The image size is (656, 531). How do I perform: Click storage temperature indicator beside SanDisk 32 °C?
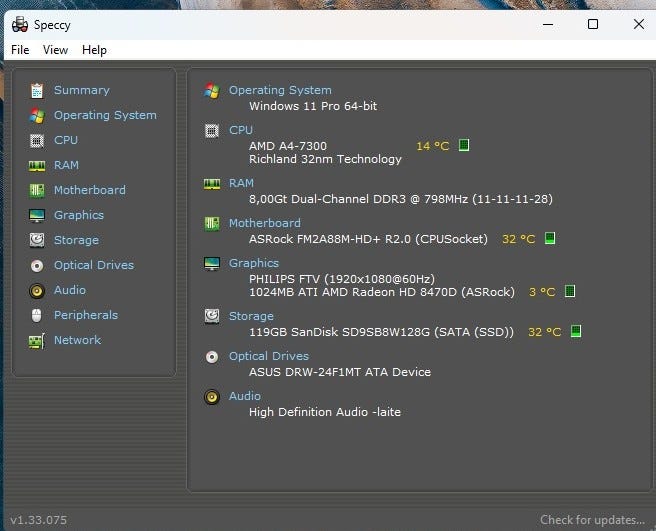(576, 331)
